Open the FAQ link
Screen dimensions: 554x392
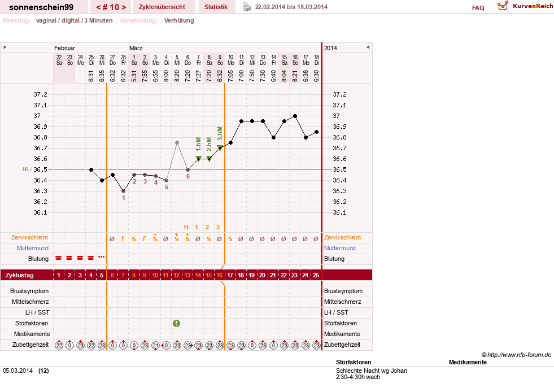478,8
